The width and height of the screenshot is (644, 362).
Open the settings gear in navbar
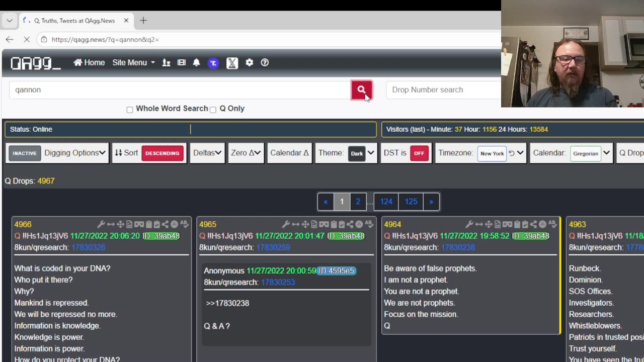coord(250,63)
